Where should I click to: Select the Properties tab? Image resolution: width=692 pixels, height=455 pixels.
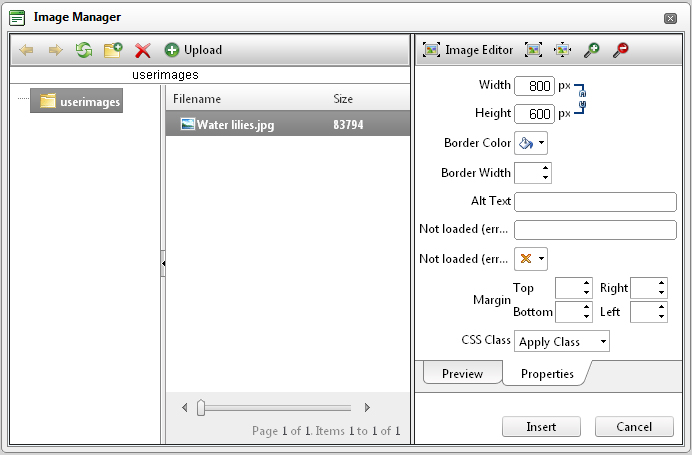(547, 374)
